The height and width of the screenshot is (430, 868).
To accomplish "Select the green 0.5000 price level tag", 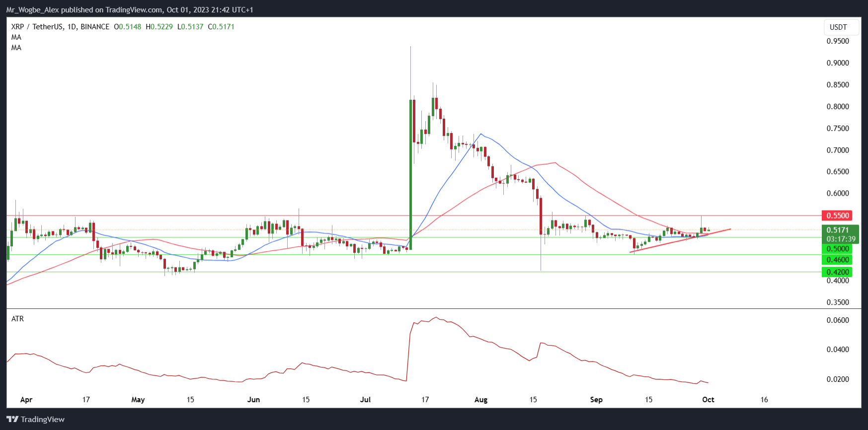I will pos(837,249).
